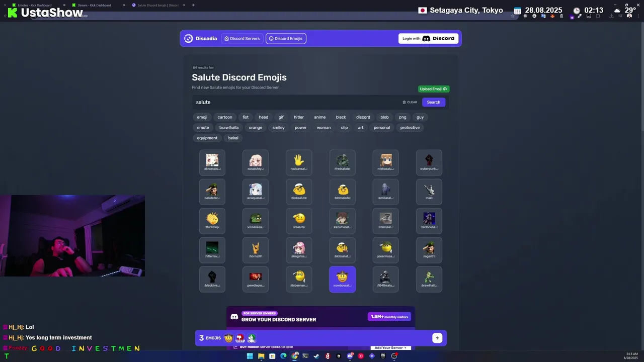Viewport: 644px width, 362px height.
Task: Filter by the blob tag
Action: tap(384, 117)
